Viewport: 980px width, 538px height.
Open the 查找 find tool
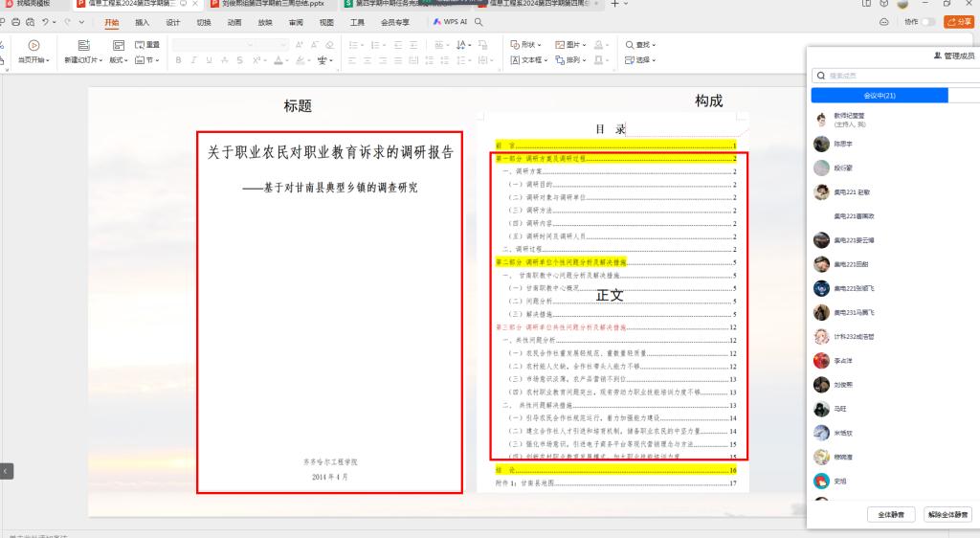[638, 45]
